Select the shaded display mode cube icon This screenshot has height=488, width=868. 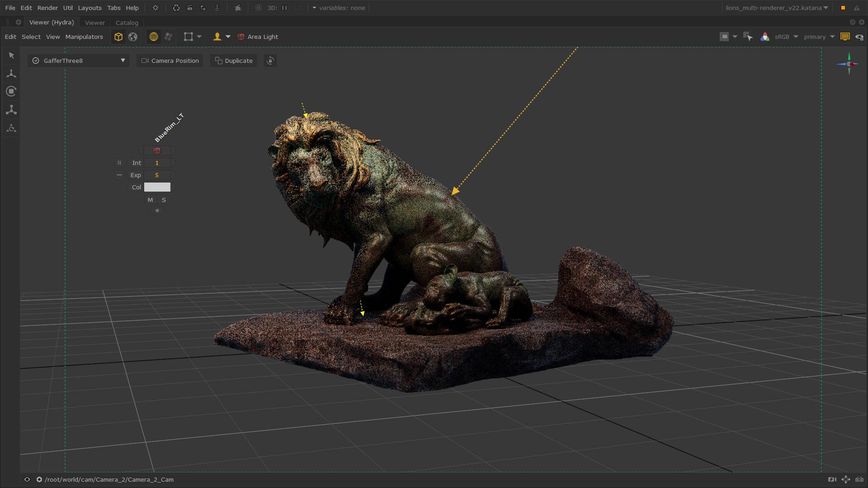(x=118, y=37)
